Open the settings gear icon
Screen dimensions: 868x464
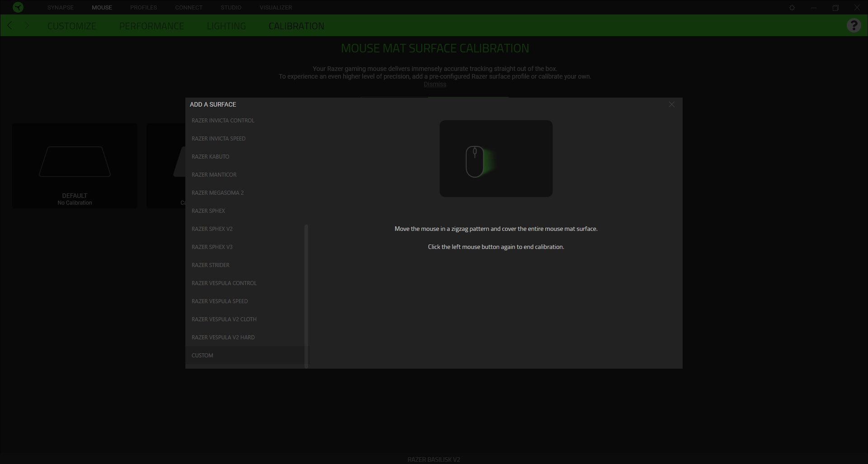pyautogui.click(x=792, y=8)
